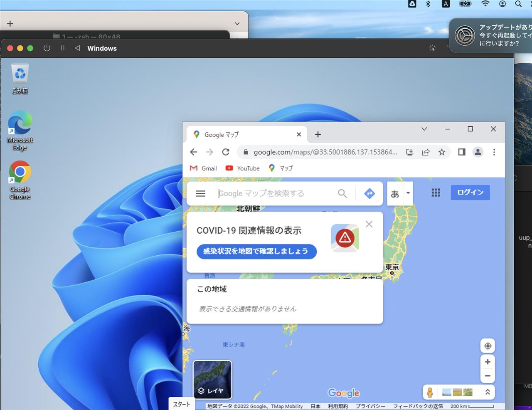The width and height of the screenshot is (532, 410).
Task: Click フィードバックの送信 footer link
Action: pos(418,406)
